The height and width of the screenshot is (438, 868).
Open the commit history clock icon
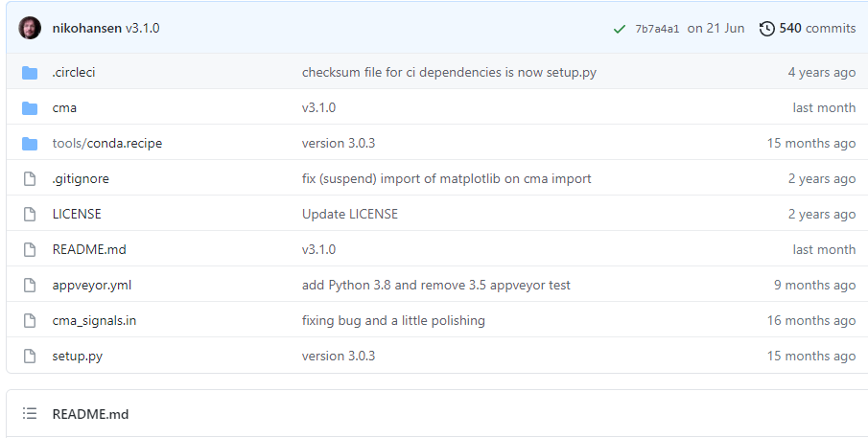click(766, 29)
